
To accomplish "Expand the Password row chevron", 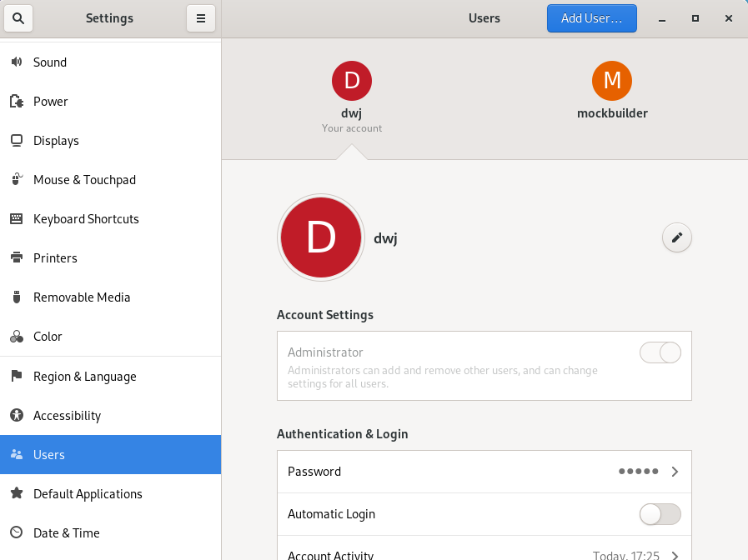I will click(675, 472).
